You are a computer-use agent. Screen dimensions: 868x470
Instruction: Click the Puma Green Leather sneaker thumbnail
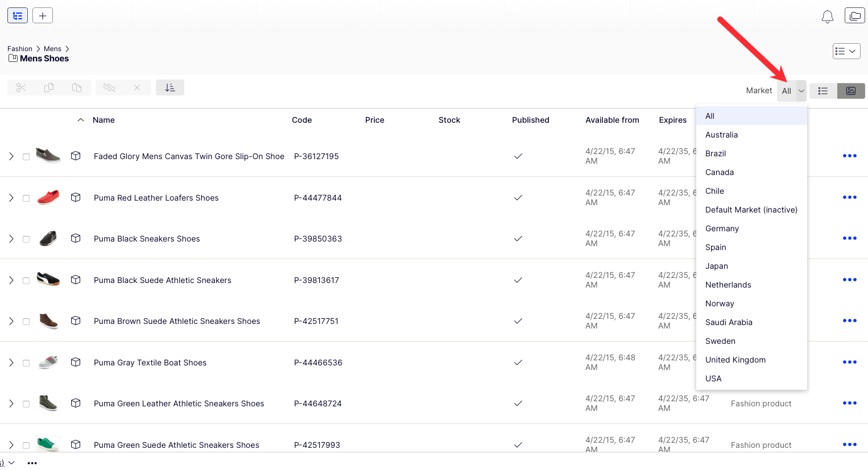coord(48,403)
